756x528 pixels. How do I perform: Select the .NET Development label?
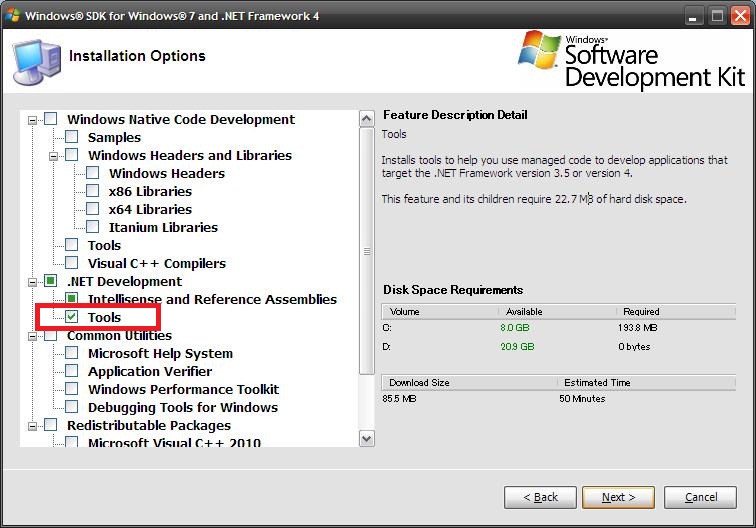pos(124,281)
